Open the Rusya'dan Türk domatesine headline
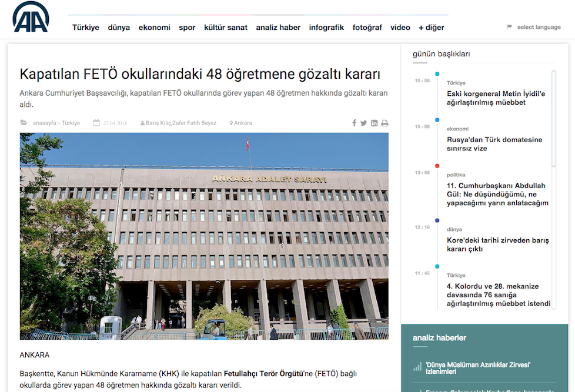575x392 pixels. [x=494, y=144]
